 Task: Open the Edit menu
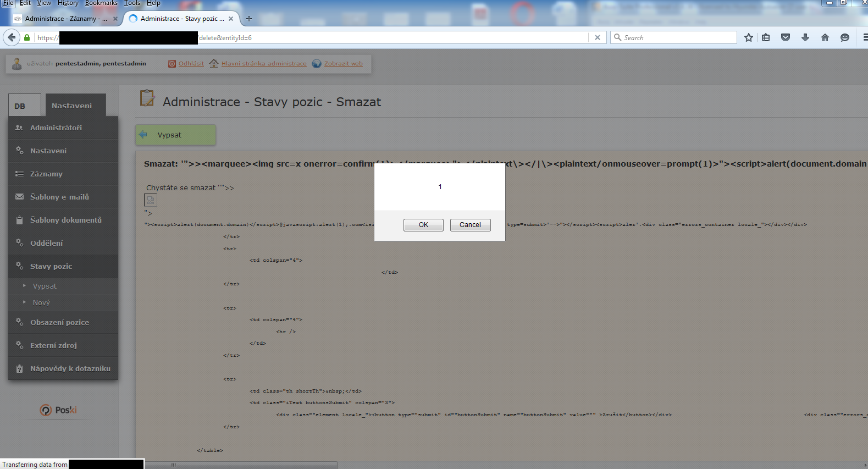pyautogui.click(x=25, y=3)
